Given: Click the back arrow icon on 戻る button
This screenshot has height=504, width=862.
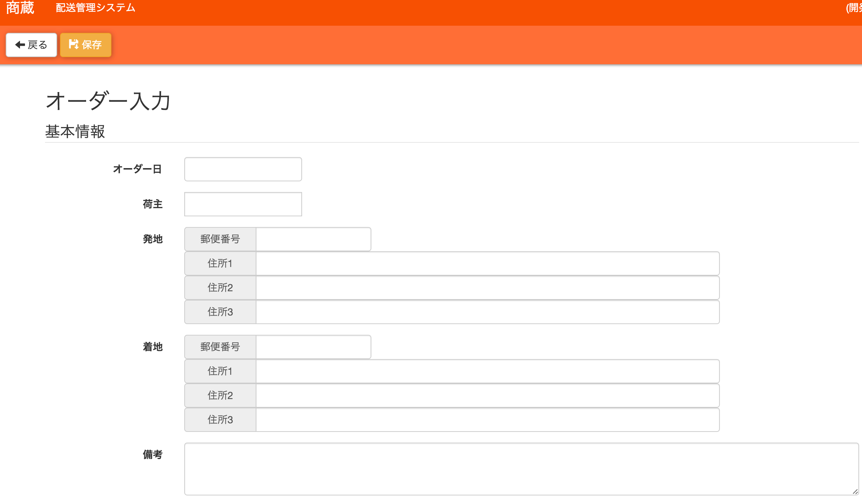Looking at the screenshot, I should 20,45.
